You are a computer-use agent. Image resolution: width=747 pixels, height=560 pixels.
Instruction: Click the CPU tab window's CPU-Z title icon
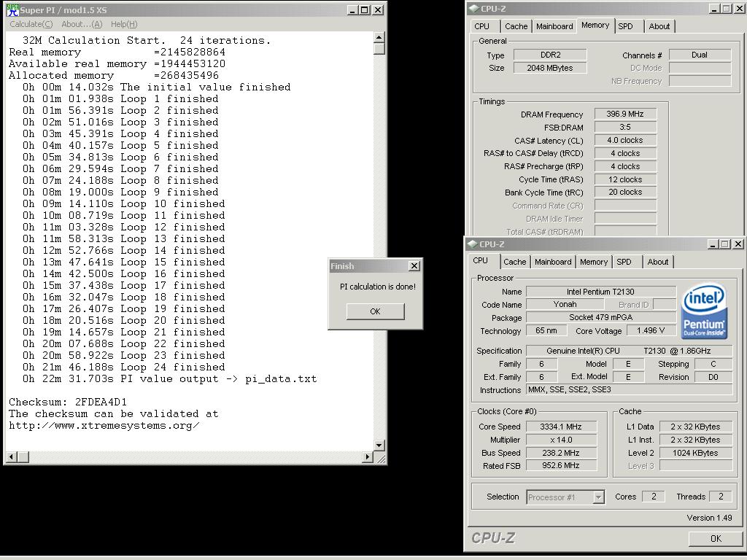tap(472, 244)
